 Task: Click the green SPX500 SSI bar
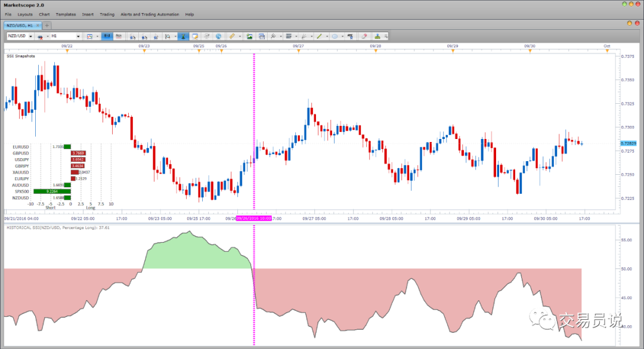[x=52, y=192]
